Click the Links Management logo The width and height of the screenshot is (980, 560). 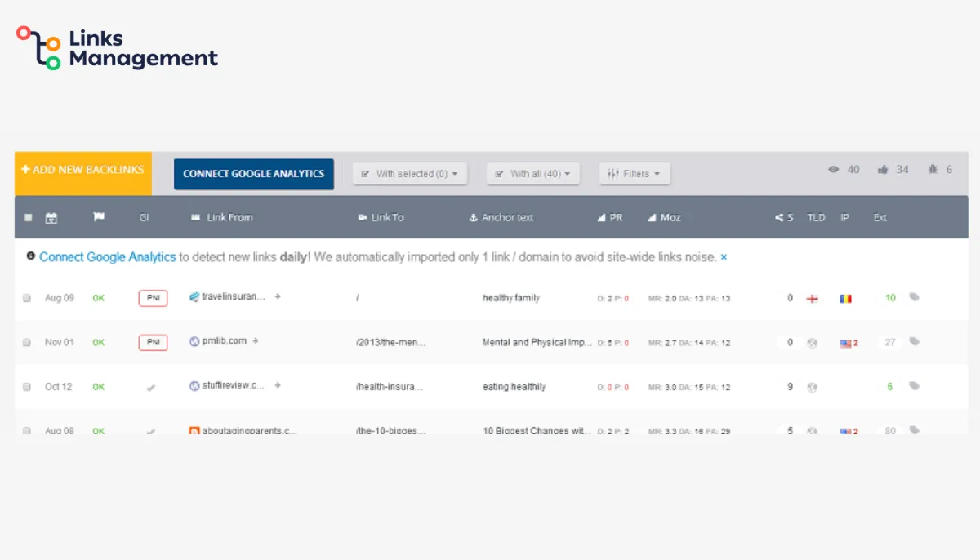point(118,48)
